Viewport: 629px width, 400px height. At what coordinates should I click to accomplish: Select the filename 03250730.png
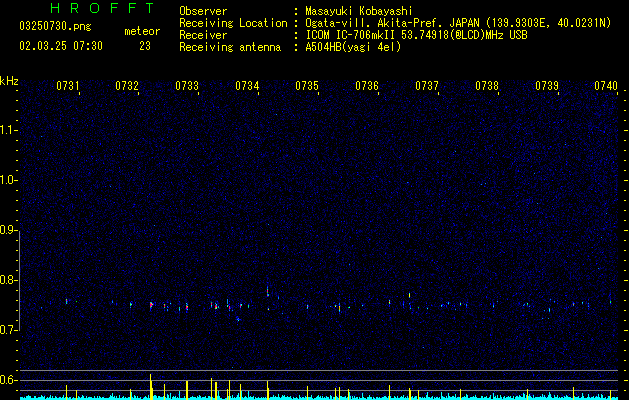pos(55,27)
